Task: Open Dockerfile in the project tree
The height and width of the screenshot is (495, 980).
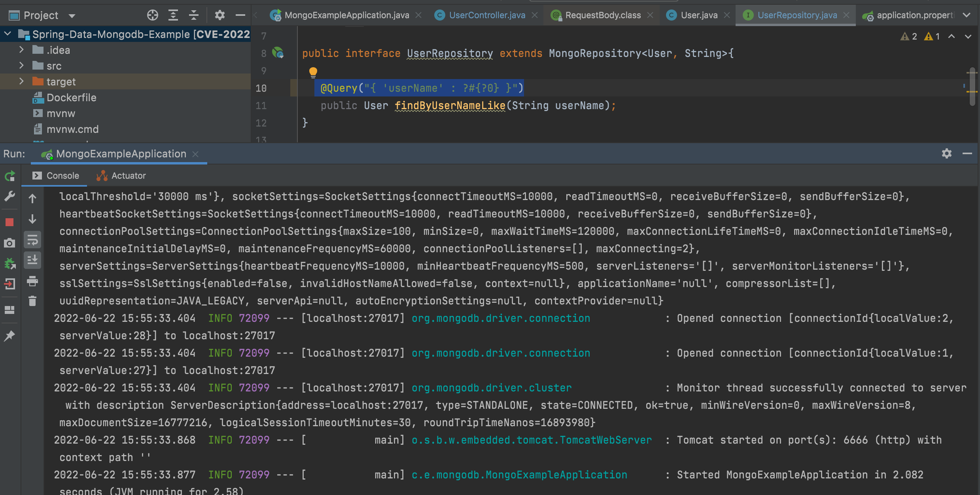Action: pyautogui.click(x=71, y=98)
